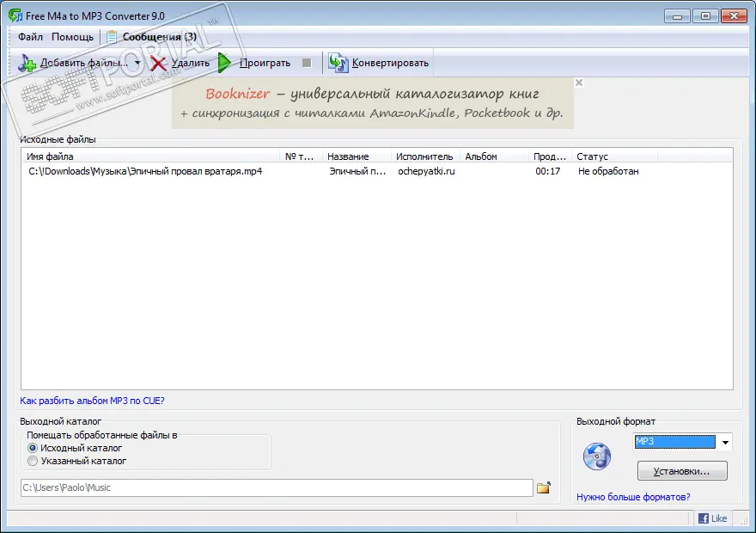
Task: Sort by Имя файла column header
Action: pos(150,156)
